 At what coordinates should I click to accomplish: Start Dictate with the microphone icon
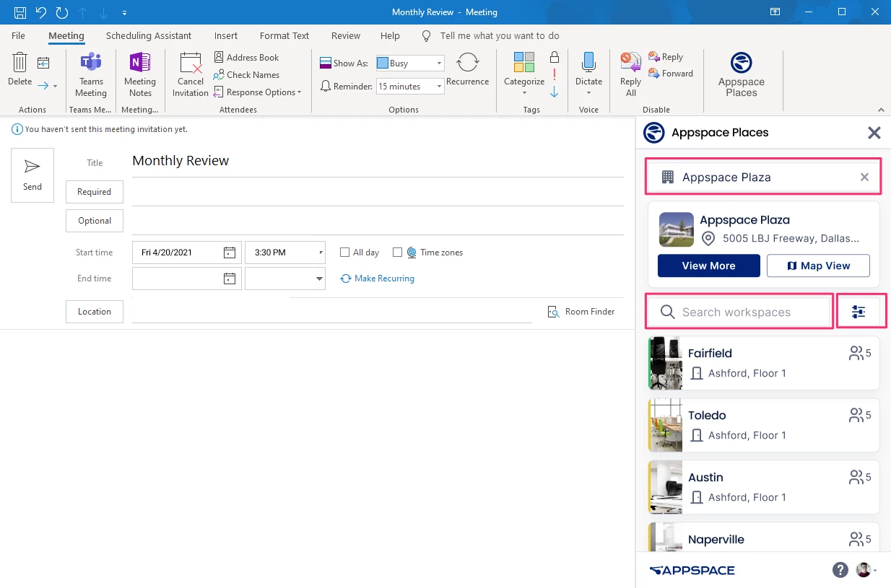coord(588,74)
